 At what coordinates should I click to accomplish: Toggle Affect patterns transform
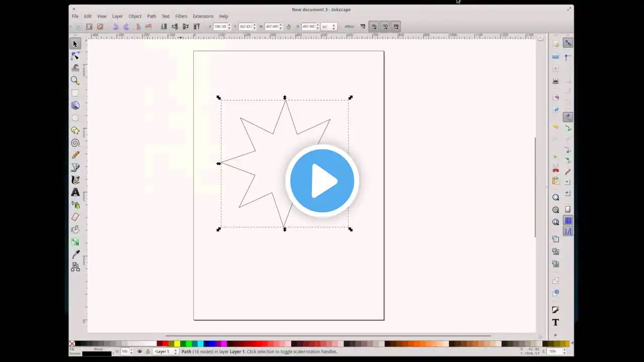tap(396, 27)
